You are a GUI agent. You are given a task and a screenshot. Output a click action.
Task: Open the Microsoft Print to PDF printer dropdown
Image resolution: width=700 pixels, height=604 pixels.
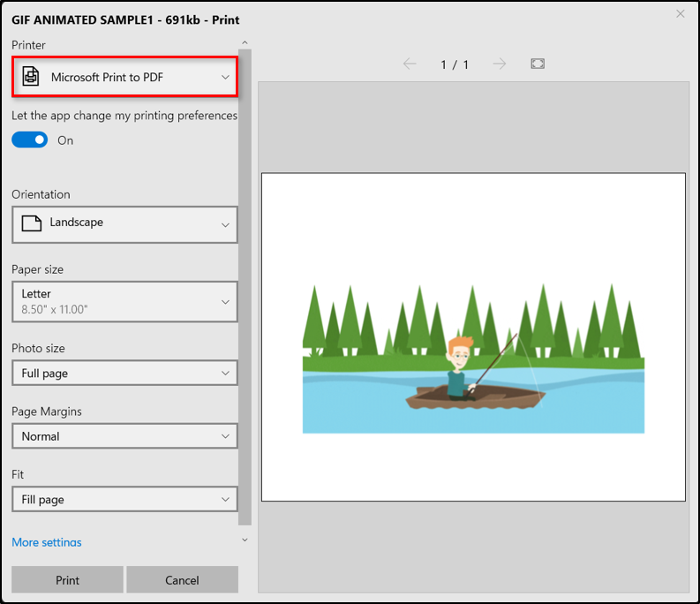[x=125, y=77]
